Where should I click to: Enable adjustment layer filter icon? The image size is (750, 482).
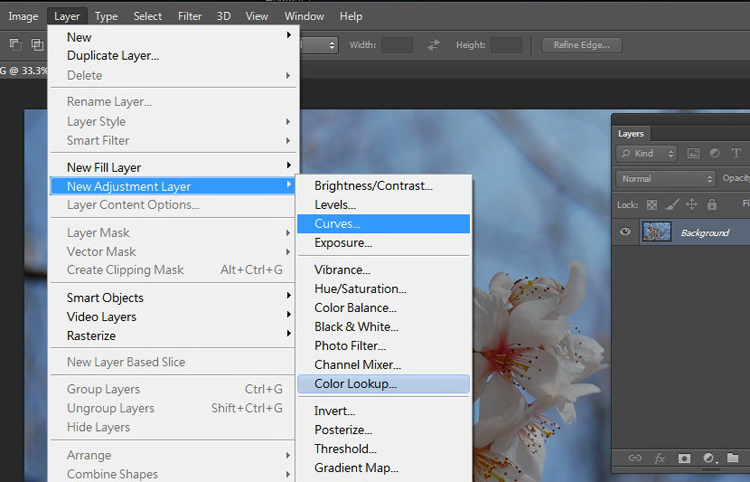715,153
